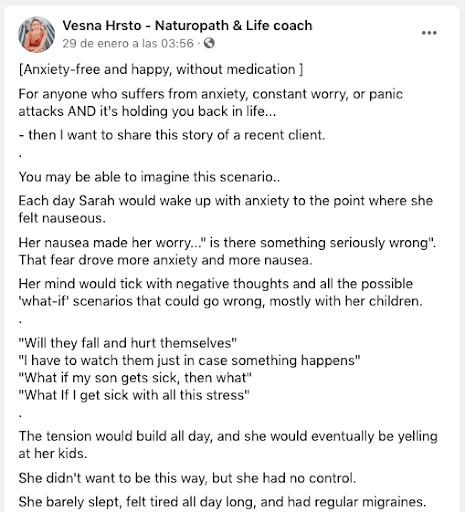Click the line 'Her nausea made her worry'
The image size is (465, 512).
click(227, 243)
